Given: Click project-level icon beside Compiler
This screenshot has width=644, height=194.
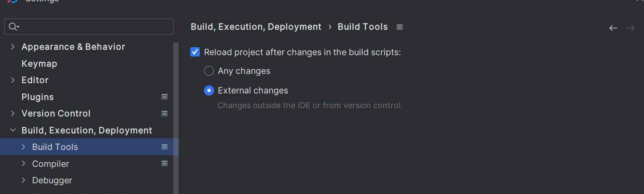Looking at the screenshot, I should point(164,163).
